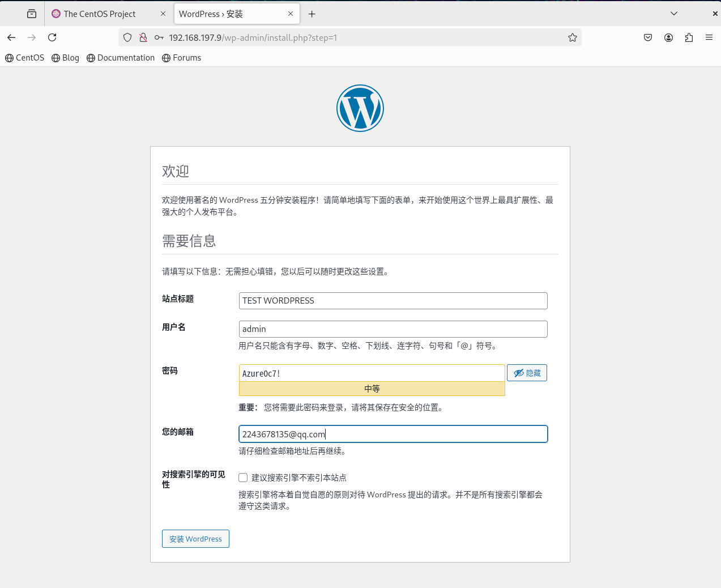The width and height of the screenshot is (721, 588).
Task: Click the 密码 label
Action: point(170,370)
